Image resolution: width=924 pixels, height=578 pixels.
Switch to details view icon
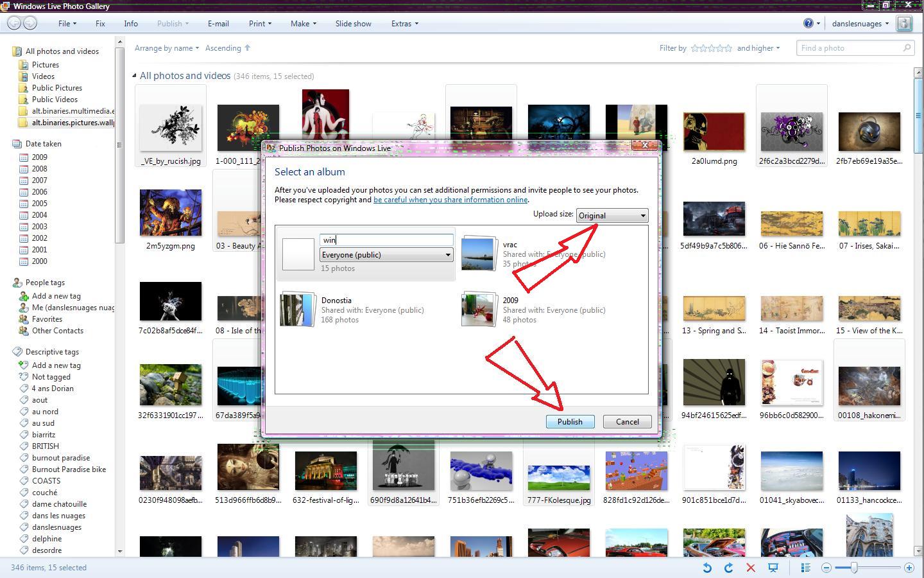(x=805, y=568)
